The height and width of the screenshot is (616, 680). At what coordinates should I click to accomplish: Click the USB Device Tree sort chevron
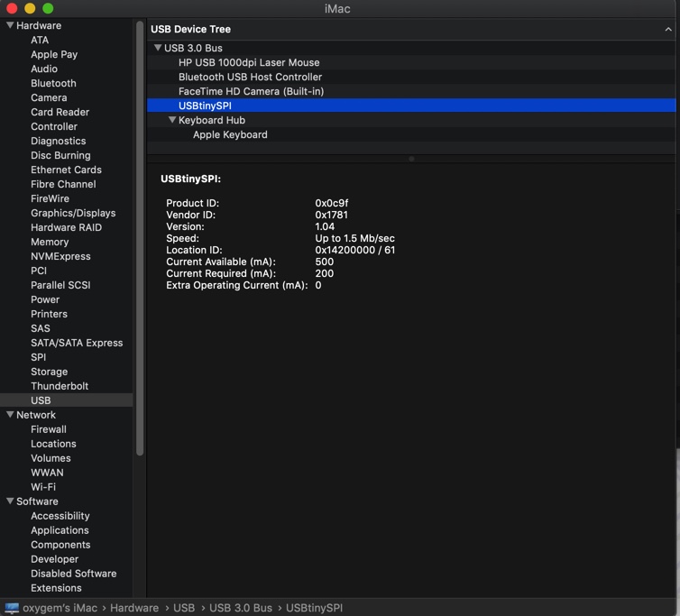pos(668,29)
